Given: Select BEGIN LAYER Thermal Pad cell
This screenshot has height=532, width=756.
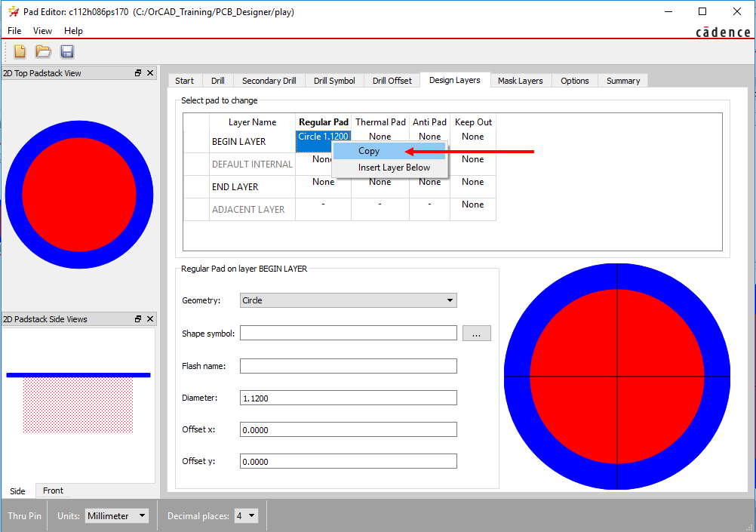Looking at the screenshot, I should (x=380, y=137).
